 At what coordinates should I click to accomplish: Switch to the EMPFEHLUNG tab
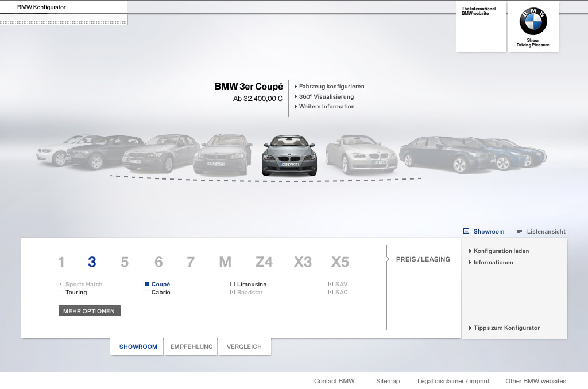(191, 347)
